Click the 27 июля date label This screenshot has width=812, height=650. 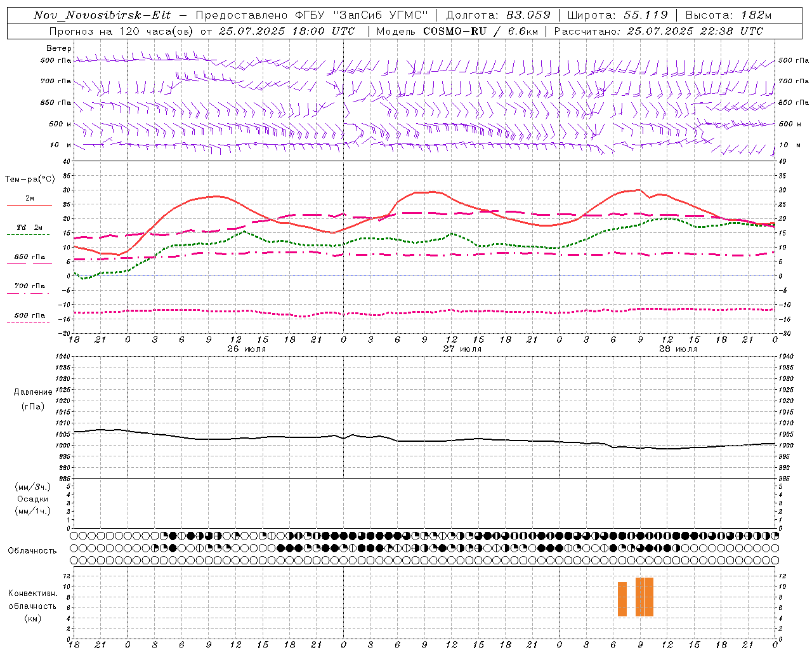(462, 349)
